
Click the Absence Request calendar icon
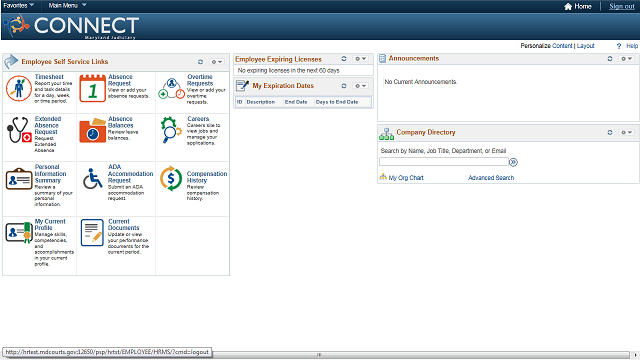pyautogui.click(x=93, y=88)
